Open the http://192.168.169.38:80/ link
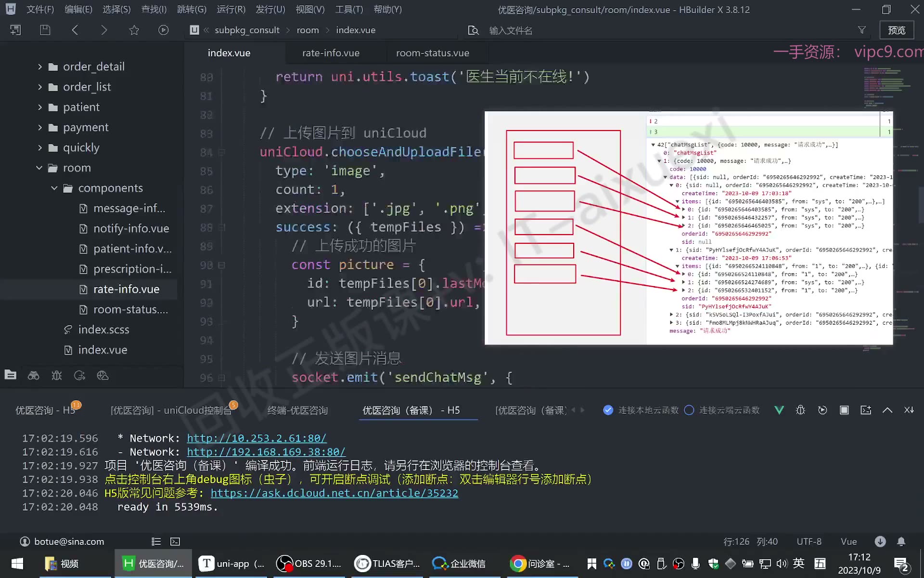The height and width of the screenshot is (578, 924). [266, 452]
